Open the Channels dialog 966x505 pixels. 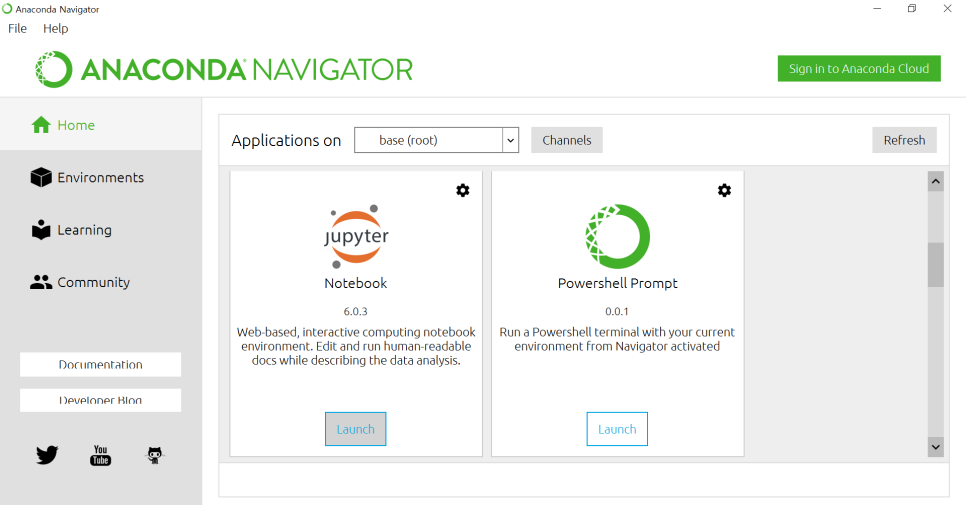point(567,140)
